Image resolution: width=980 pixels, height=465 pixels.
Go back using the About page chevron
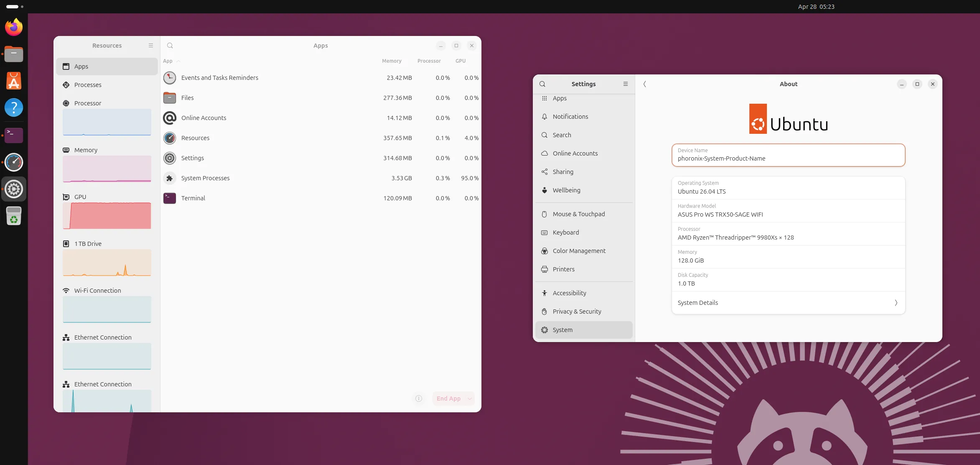(x=644, y=84)
